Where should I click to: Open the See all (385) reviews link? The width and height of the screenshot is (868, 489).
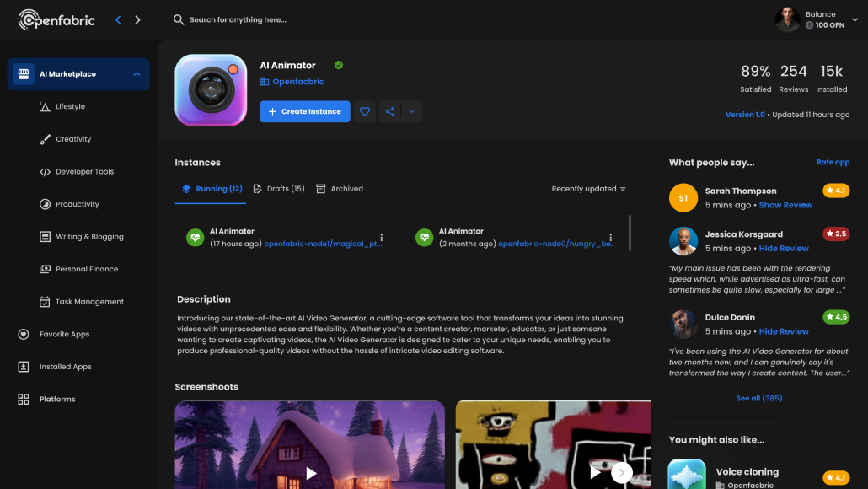(758, 398)
